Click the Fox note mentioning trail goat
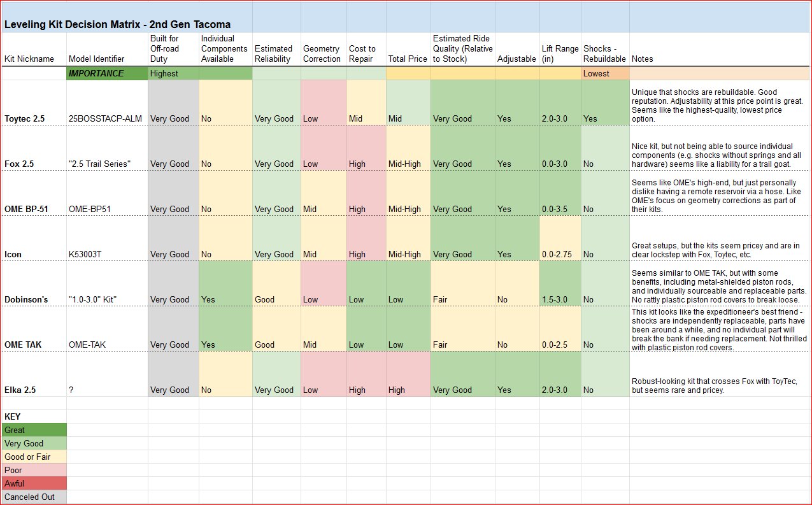 [720, 148]
